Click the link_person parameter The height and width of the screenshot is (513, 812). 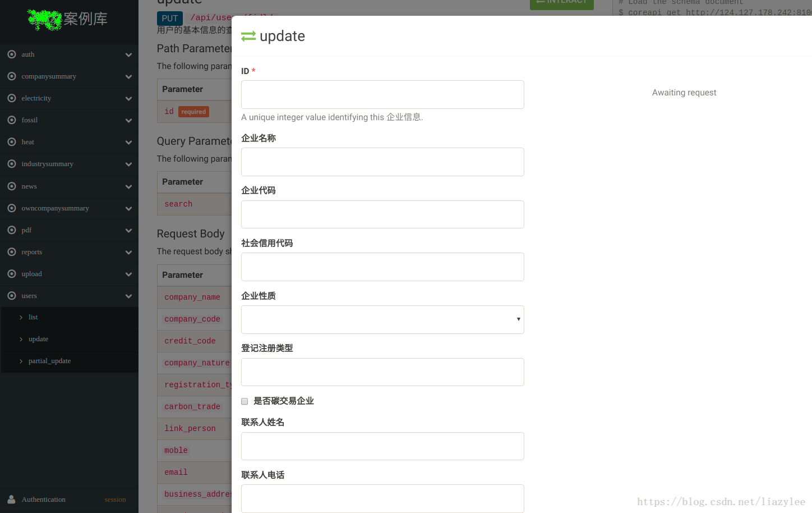pos(190,428)
